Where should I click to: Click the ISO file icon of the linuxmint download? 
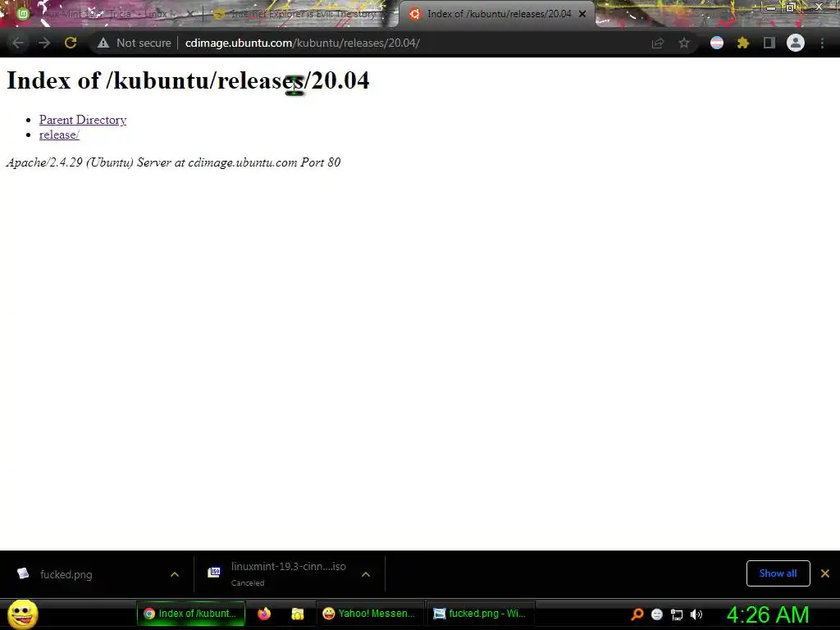214,572
